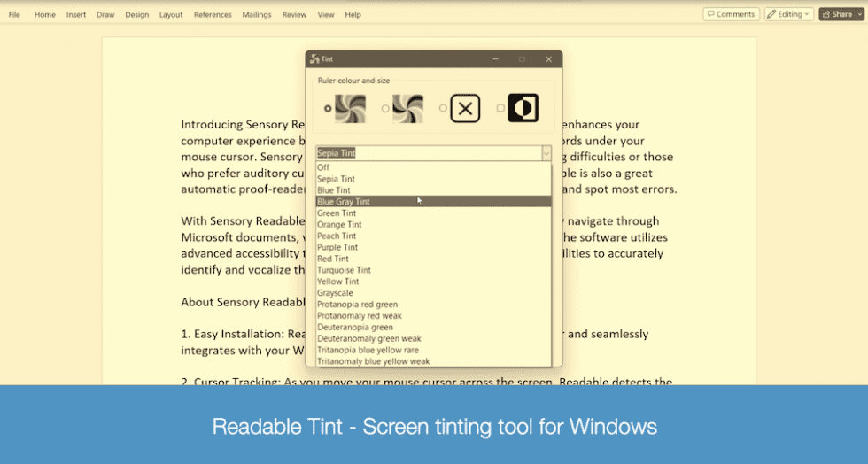Image resolution: width=868 pixels, height=464 pixels.
Task: Open the Design tab in Word
Action: pyautogui.click(x=136, y=14)
